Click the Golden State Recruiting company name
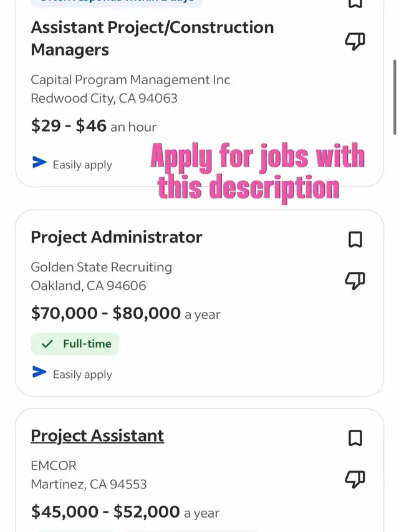The image size is (399, 532). (x=101, y=267)
